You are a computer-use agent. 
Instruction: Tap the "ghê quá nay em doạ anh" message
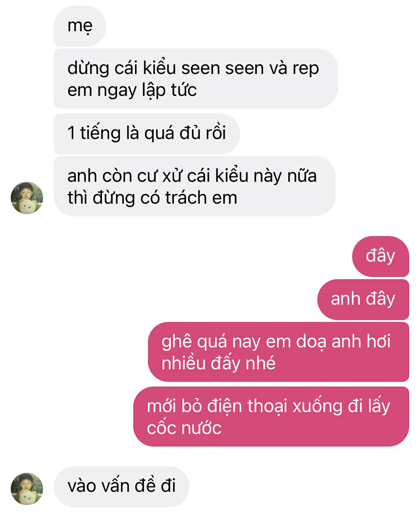tap(279, 352)
